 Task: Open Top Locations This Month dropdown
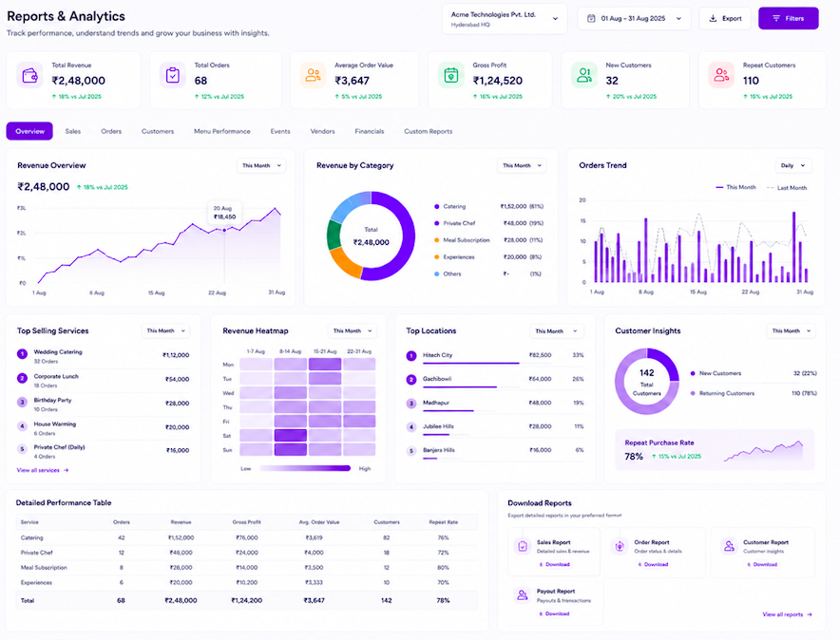coord(557,331)
